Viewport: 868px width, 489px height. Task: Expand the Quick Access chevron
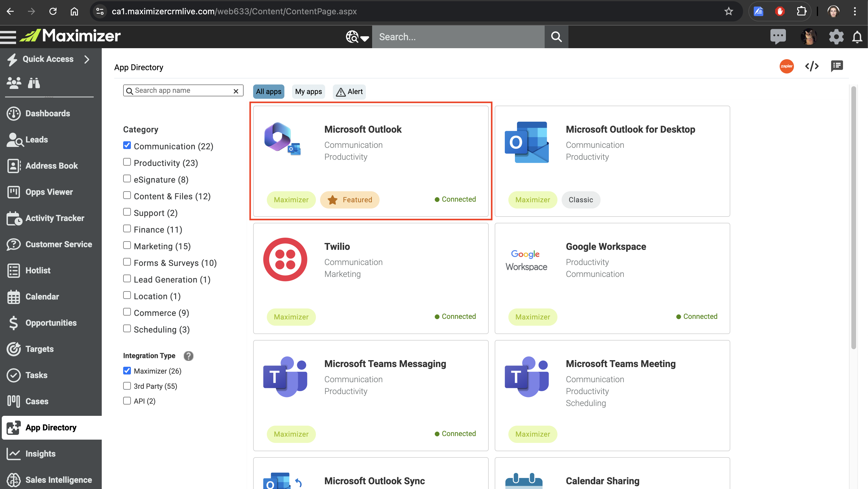87,59
